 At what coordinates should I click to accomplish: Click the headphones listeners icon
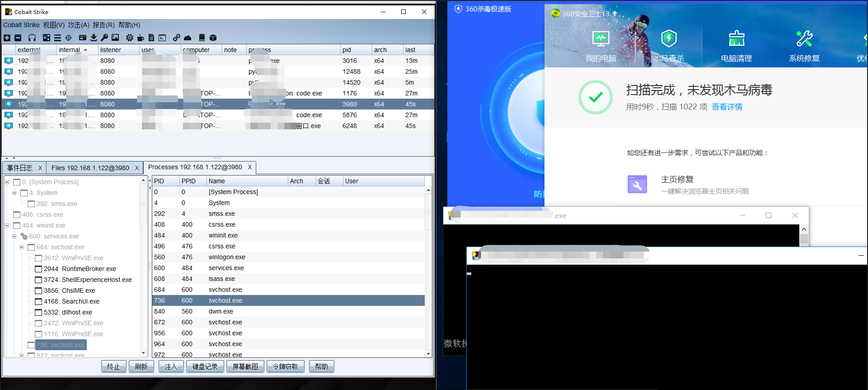(32, 38)
